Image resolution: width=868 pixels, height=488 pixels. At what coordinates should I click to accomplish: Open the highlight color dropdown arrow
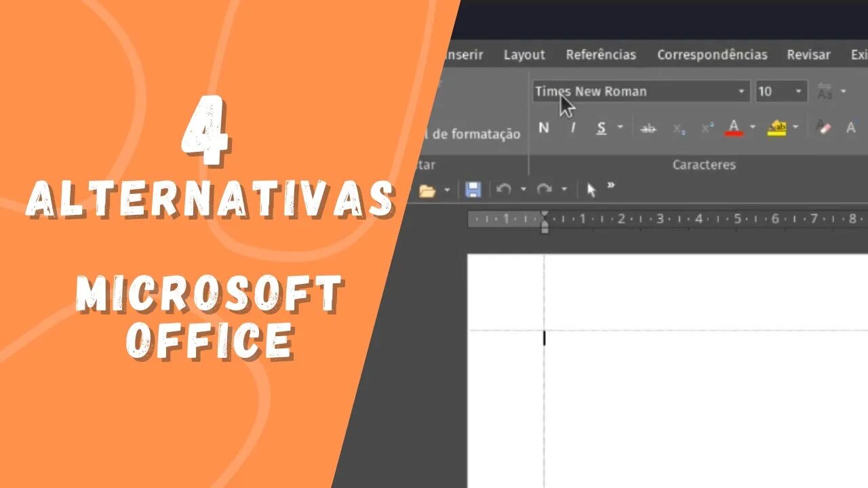point(795,127)
